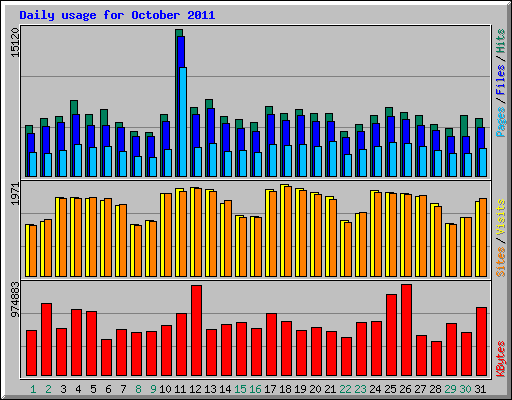The height and width of the screenshot is (400, 512).
Task: Click day 4 on the x-axis
Action: pyautogui.click(x=78, y=389)
